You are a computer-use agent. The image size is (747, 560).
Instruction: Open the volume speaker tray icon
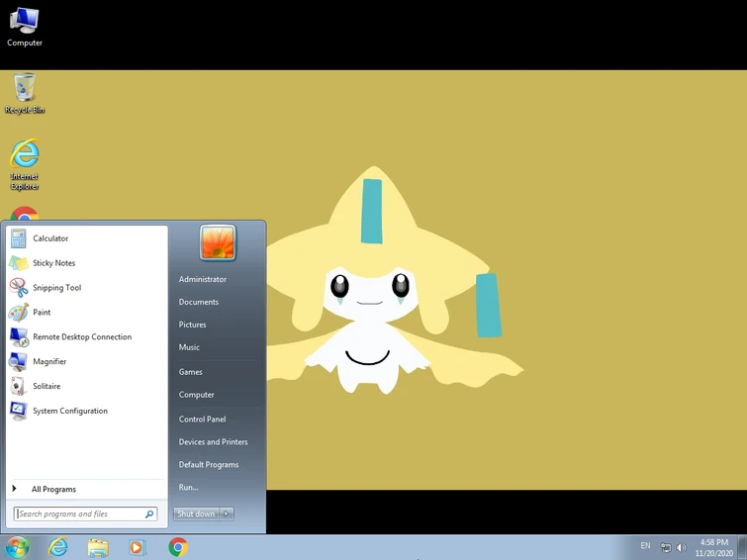[x=682, y=547]
